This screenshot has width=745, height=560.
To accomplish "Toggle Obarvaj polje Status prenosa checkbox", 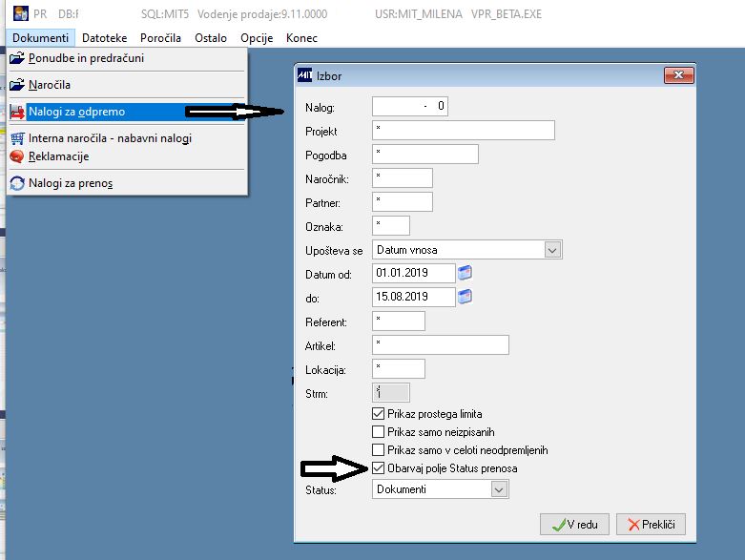I will (378, 467).
